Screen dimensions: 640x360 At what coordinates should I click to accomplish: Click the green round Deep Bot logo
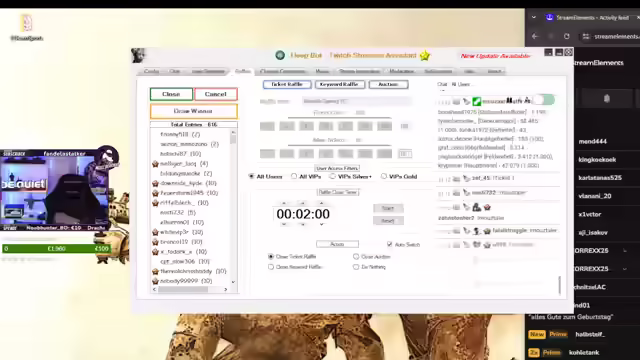[x=280, y=55]
